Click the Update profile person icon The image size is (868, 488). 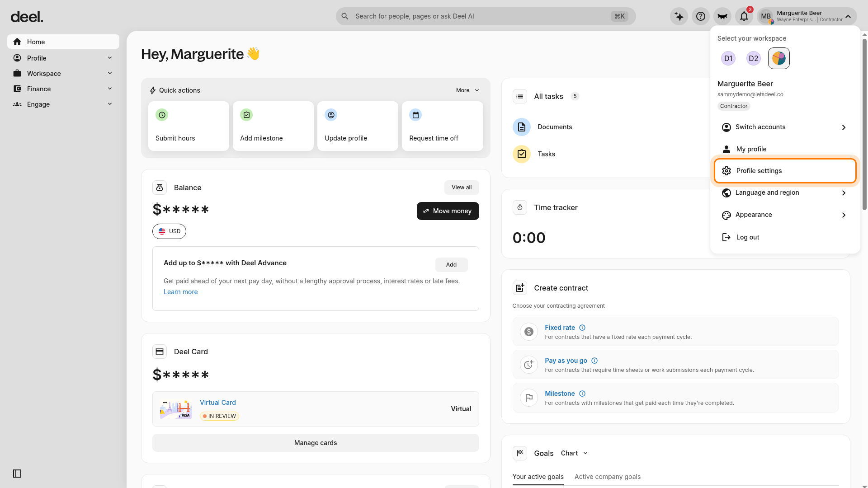(x=331, y=115)
